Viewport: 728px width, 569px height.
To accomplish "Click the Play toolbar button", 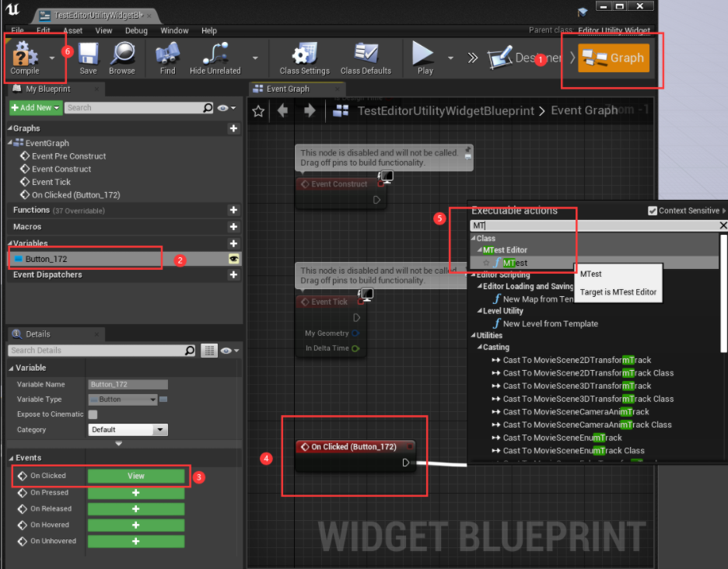I will click(x=425, y=58).
